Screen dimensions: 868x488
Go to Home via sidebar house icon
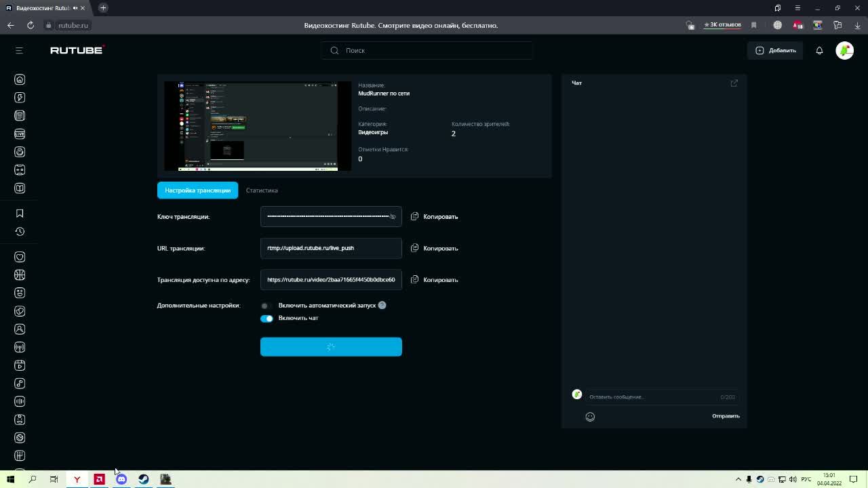pos(20,79)
